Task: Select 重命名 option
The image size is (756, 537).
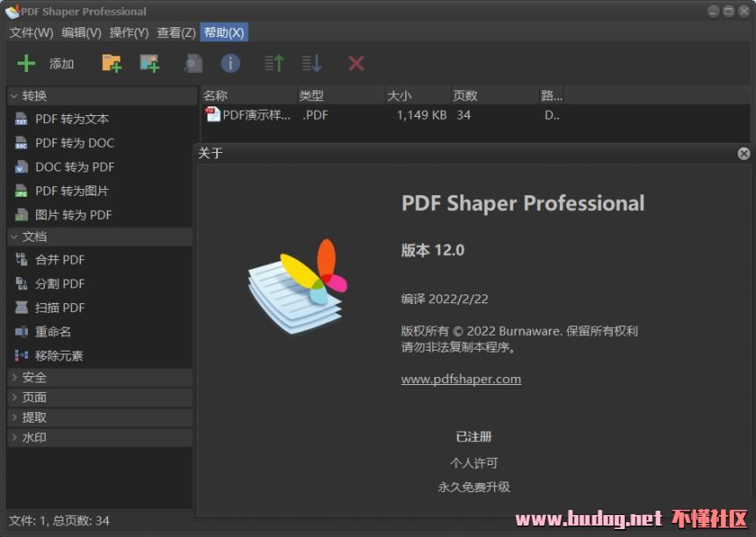Action: tap(53, 331)
